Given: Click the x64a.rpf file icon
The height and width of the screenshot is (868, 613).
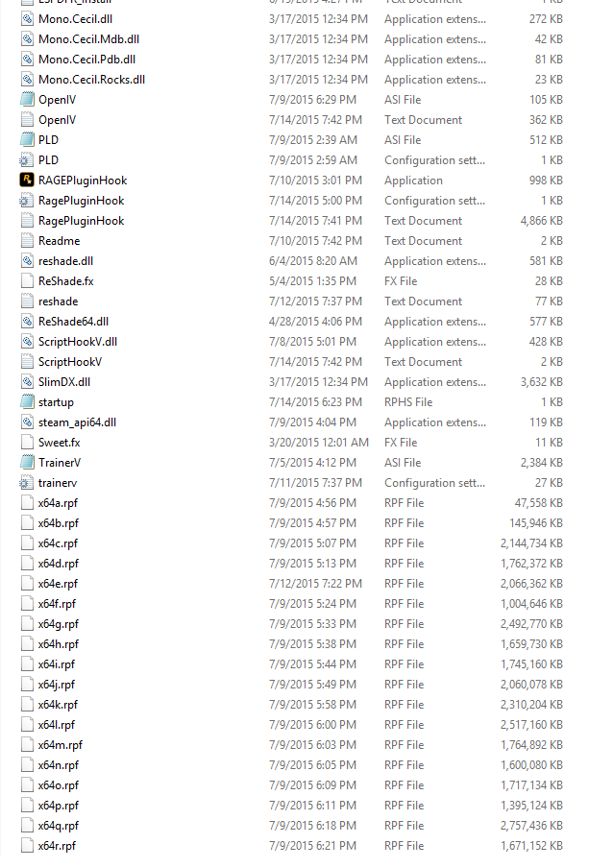Looking at the screenshot, I should (27, 503).
